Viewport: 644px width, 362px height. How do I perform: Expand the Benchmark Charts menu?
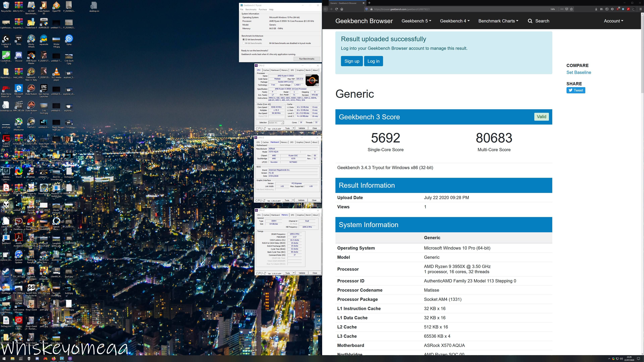[x=498, y=21]
